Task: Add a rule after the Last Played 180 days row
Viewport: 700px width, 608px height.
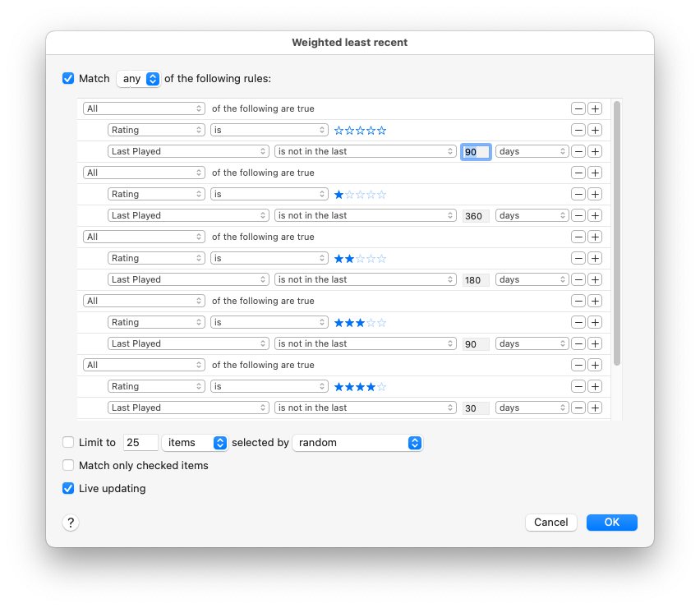Action: [595, 279]
